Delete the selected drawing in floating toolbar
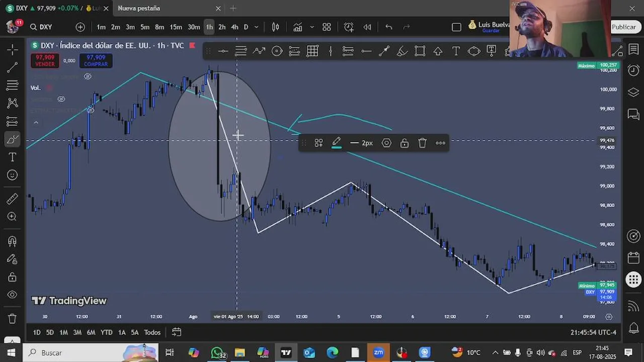Viewport: 644px width, 362px height. click(423, 143)
